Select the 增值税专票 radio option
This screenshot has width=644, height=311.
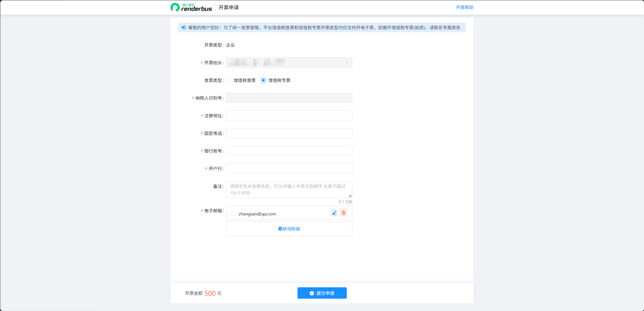(x=263, y=80)
